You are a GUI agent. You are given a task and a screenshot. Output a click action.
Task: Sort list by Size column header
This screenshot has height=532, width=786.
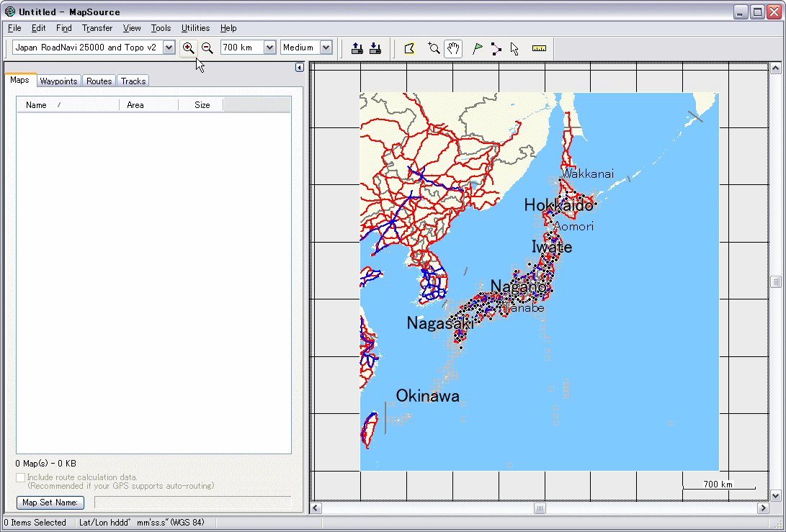(x=201, y=104)
